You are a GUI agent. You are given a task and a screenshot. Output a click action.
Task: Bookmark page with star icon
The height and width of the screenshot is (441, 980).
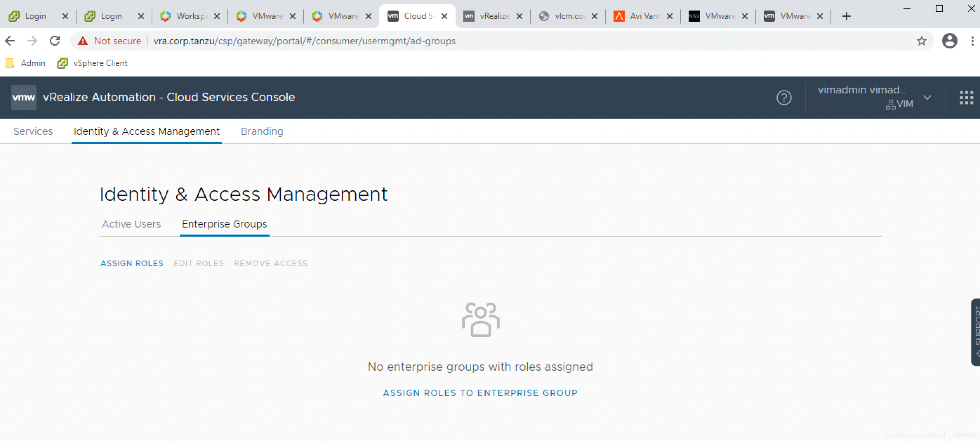coord(921,41)
